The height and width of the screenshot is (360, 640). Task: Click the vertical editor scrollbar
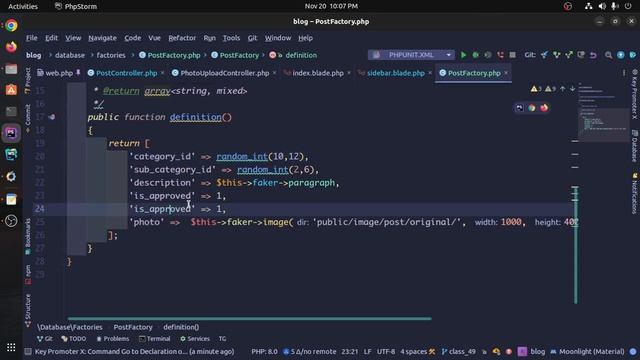pyautogui.click(x=576, y=245)
